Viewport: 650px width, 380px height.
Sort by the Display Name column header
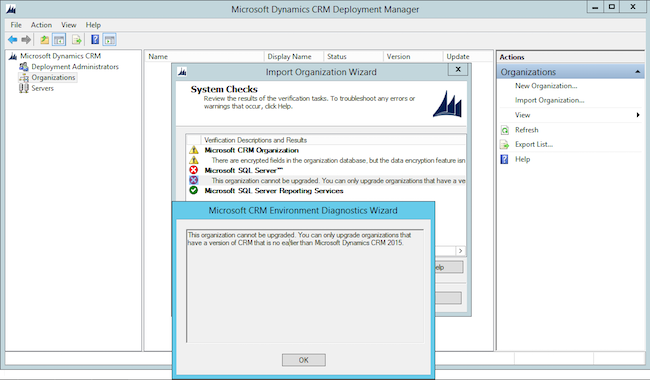293,56
